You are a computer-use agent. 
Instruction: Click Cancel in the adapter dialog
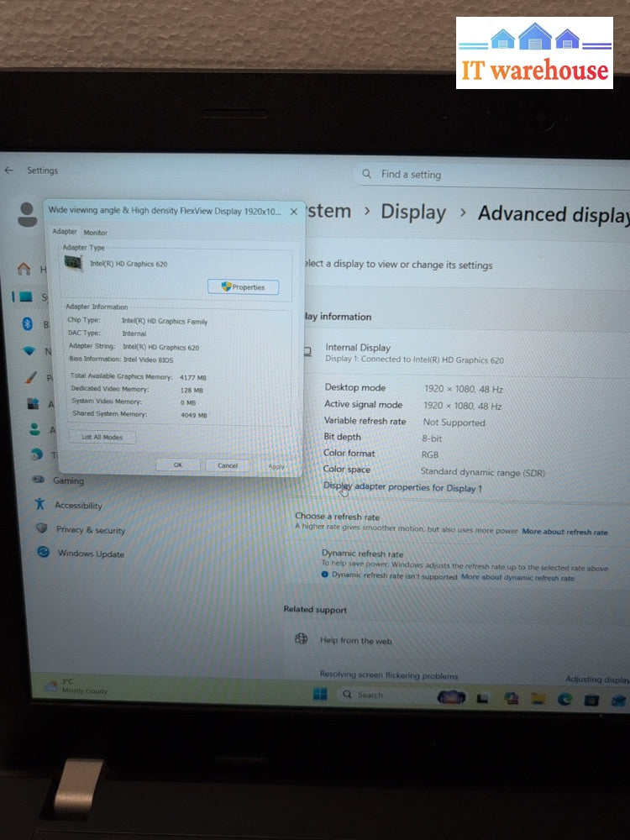tap(228, 465)
